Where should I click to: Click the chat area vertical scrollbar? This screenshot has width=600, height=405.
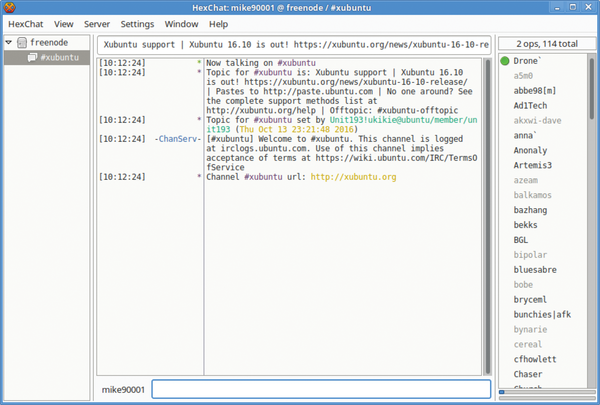tap(487, 216)
